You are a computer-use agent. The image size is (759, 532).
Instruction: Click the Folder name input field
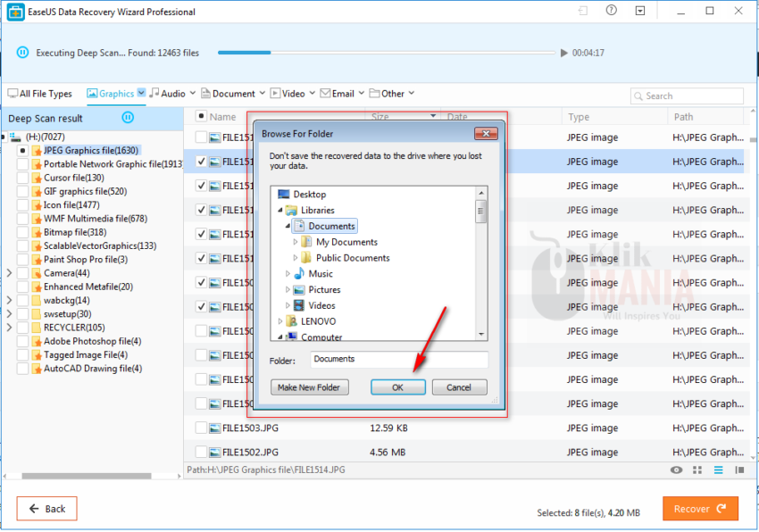(x=399, y=360)
